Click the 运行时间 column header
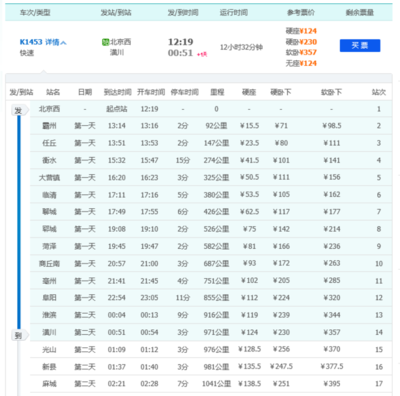This screenshot has height=396, width=400. click(x=234, y=13)
